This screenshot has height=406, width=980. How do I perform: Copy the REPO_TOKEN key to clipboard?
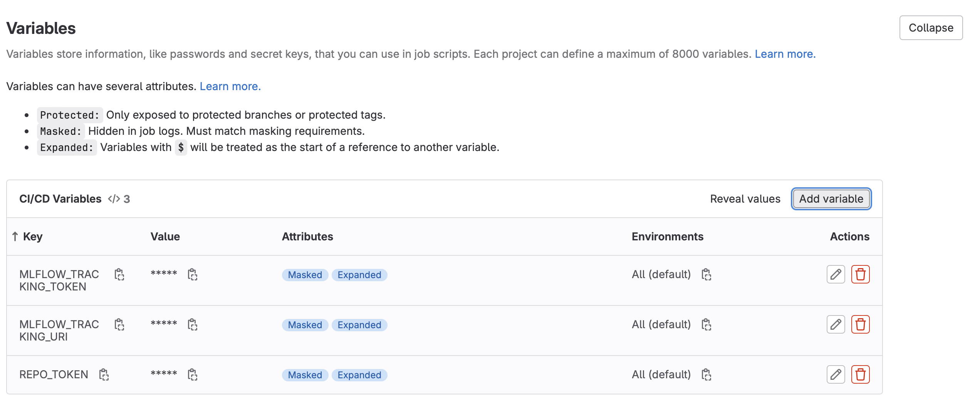pyautogui.click(x=104, y=374)
